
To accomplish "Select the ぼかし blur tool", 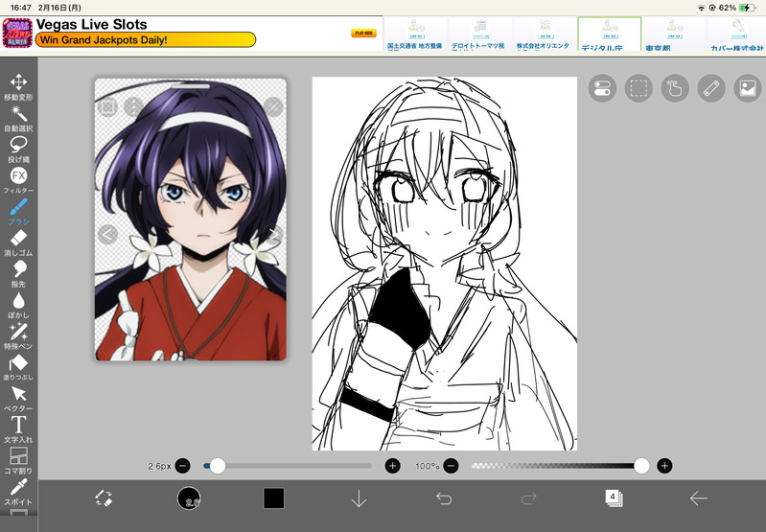I will coord(18,306).
